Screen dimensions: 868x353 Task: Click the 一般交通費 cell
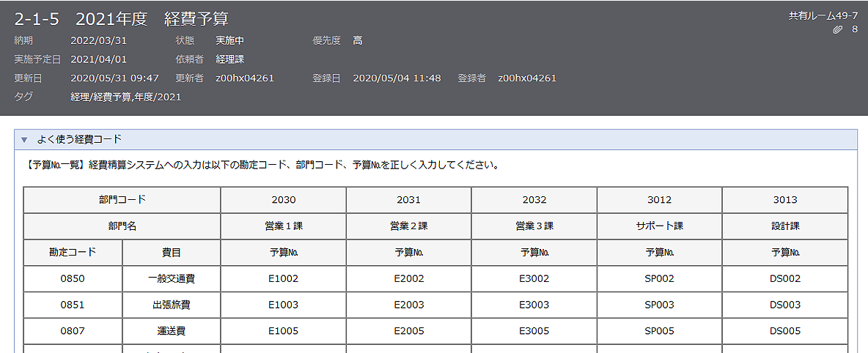point(171,279)
